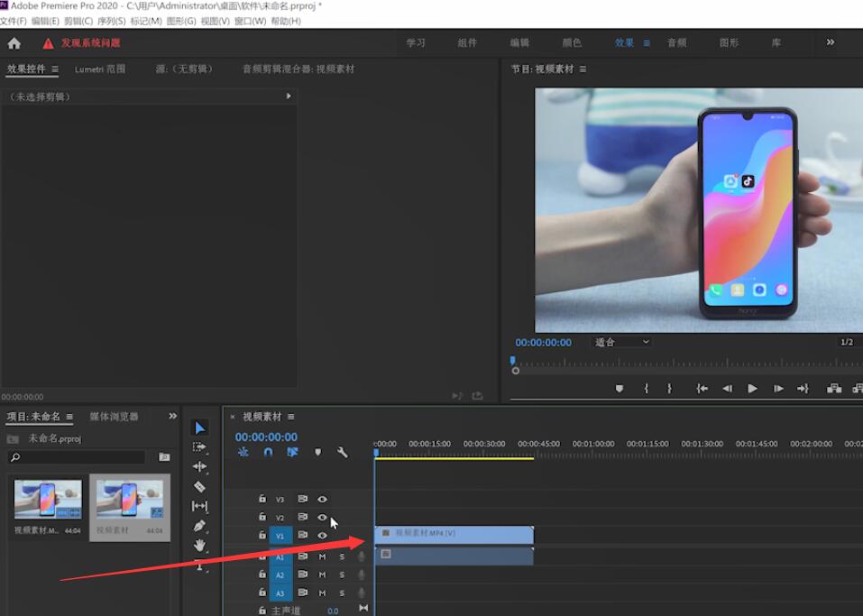Select the Track Select Forward tool

click(x=199, y=447)
